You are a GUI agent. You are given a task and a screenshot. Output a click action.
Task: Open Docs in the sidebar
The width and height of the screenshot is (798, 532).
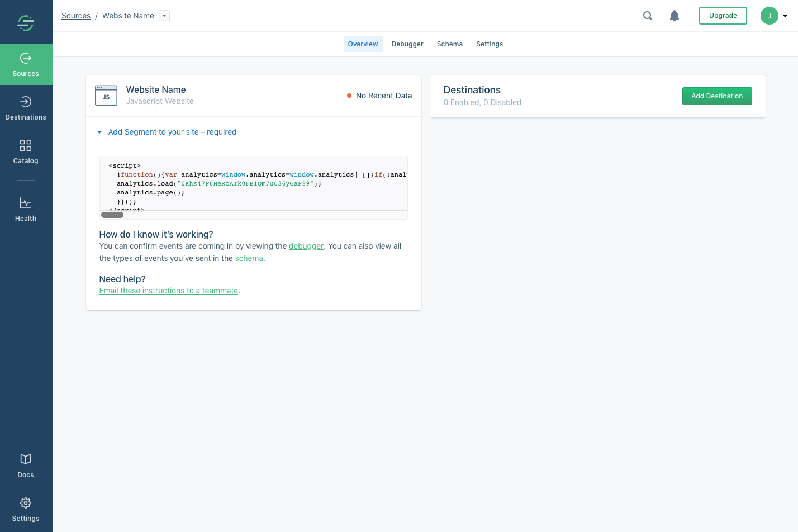click(26, 466)
